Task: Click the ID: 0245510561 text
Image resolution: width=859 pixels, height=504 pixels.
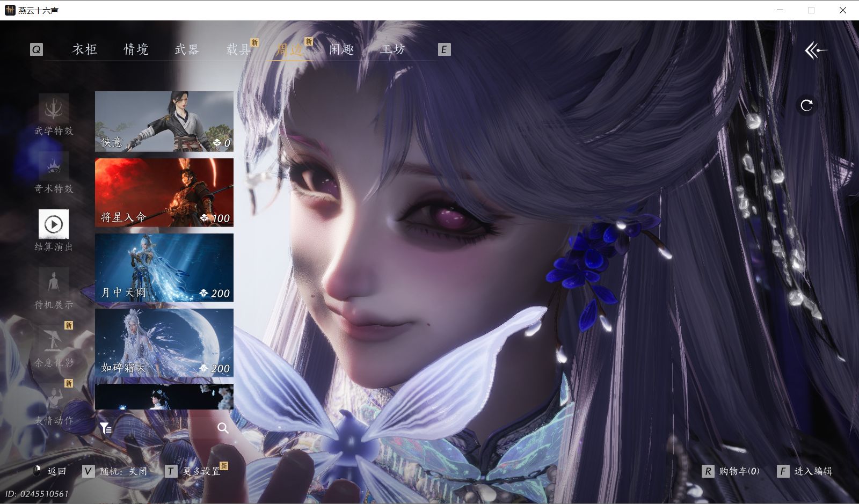Action: (37, 494)
